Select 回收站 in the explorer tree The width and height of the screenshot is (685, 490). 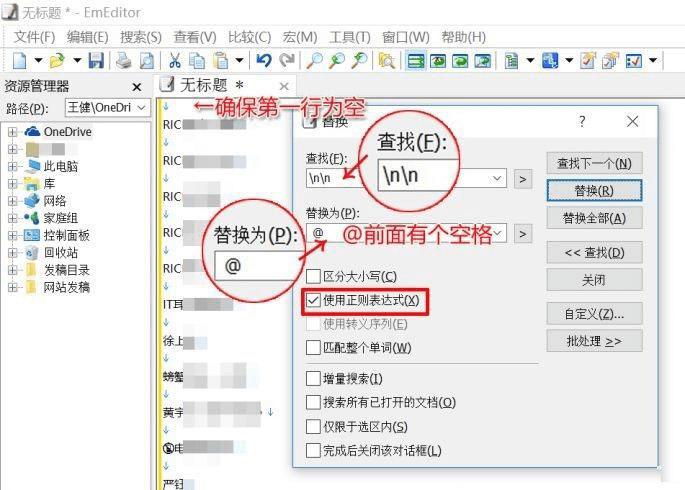[x=61, y=253]
